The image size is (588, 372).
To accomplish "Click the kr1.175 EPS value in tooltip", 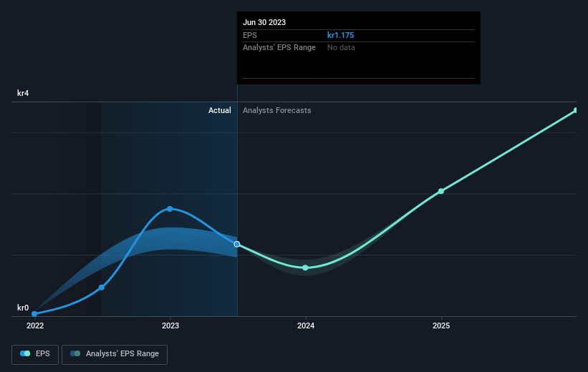I will tap(340, 35).
